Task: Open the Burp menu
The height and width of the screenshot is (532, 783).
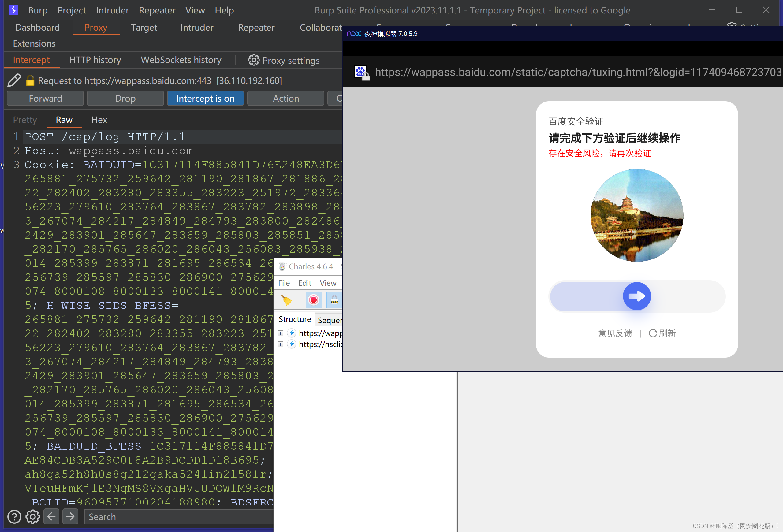Action: (38, 10)
